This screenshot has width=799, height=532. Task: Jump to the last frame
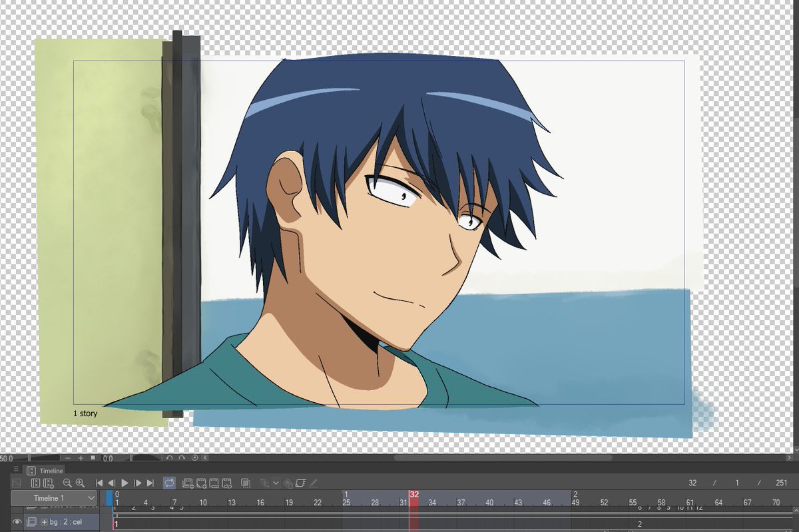click(x=150, y=483)
